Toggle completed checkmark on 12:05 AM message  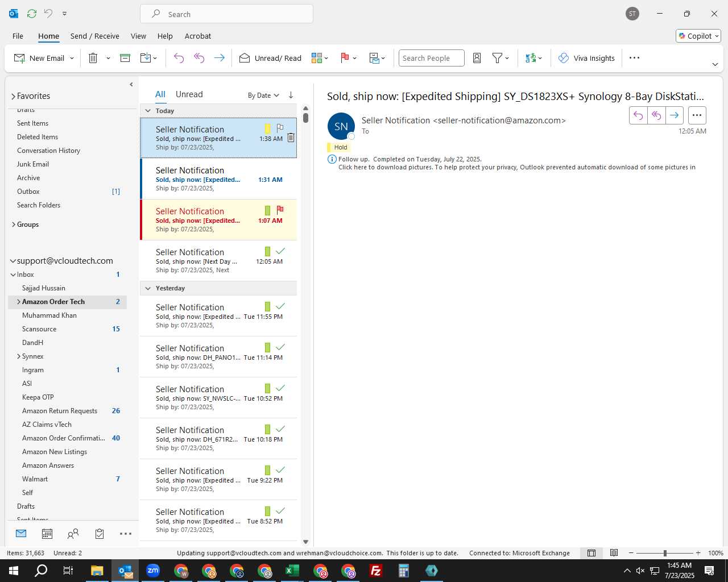pyautogui.click(x=280, y=251)
